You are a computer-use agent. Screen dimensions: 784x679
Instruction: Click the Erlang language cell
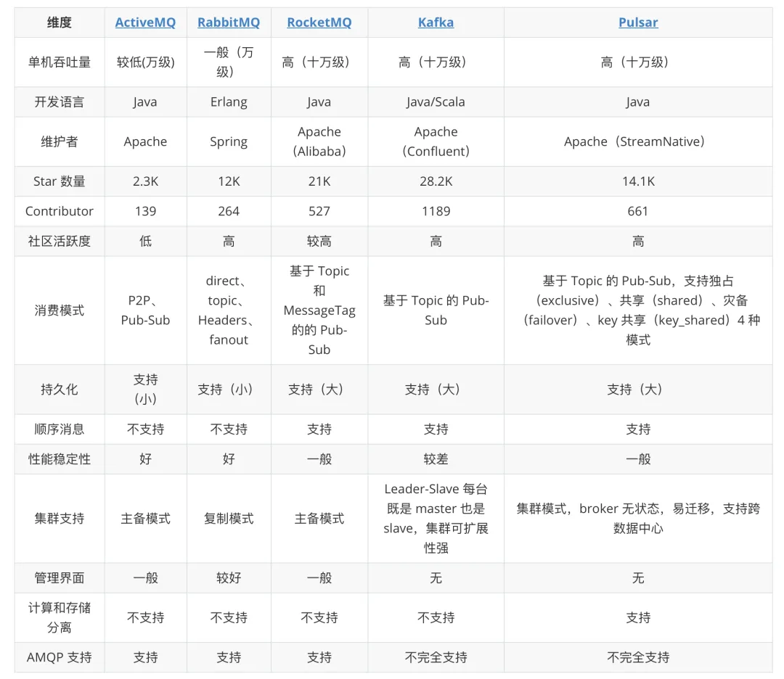pos(229,102)
